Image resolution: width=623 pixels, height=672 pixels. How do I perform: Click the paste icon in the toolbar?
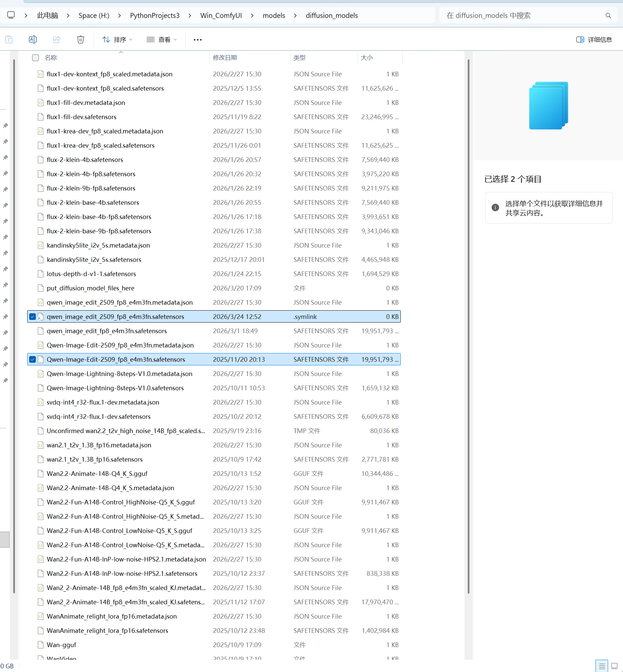point(9,40)
